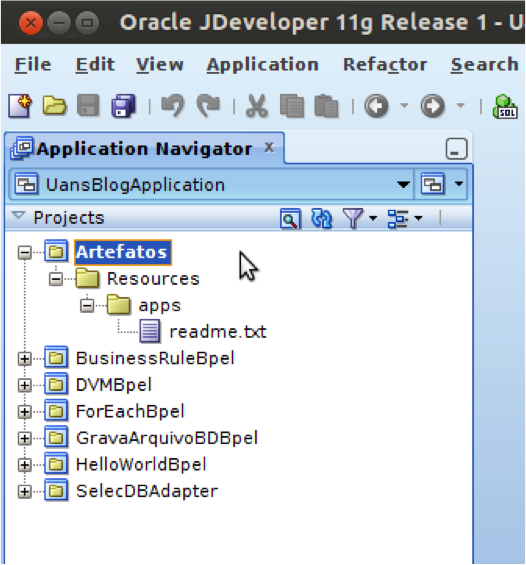Open the Search menu
Screen dimensions: 526x565
click(x=485, y=65)
